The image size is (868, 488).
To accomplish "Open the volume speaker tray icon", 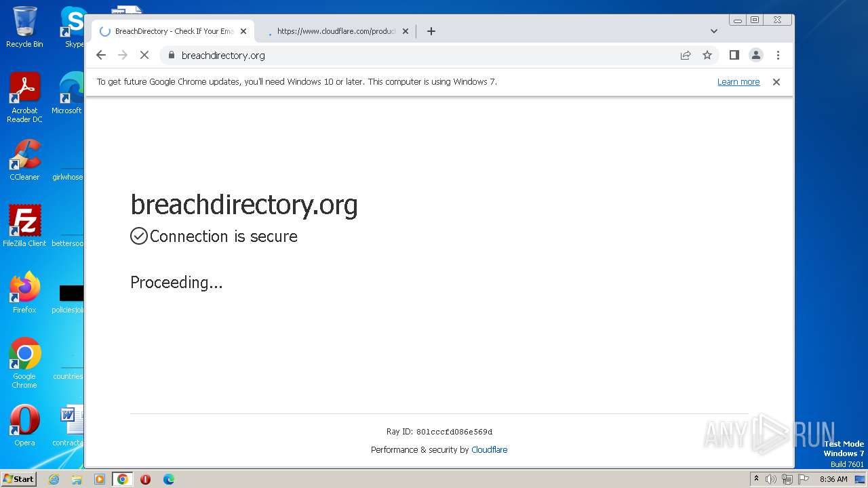I will pos(771,479).
